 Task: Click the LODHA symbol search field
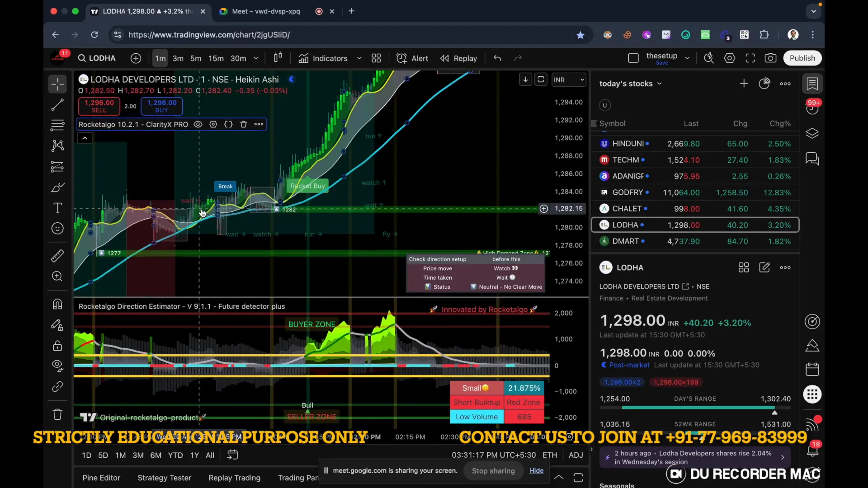[97, 58]
